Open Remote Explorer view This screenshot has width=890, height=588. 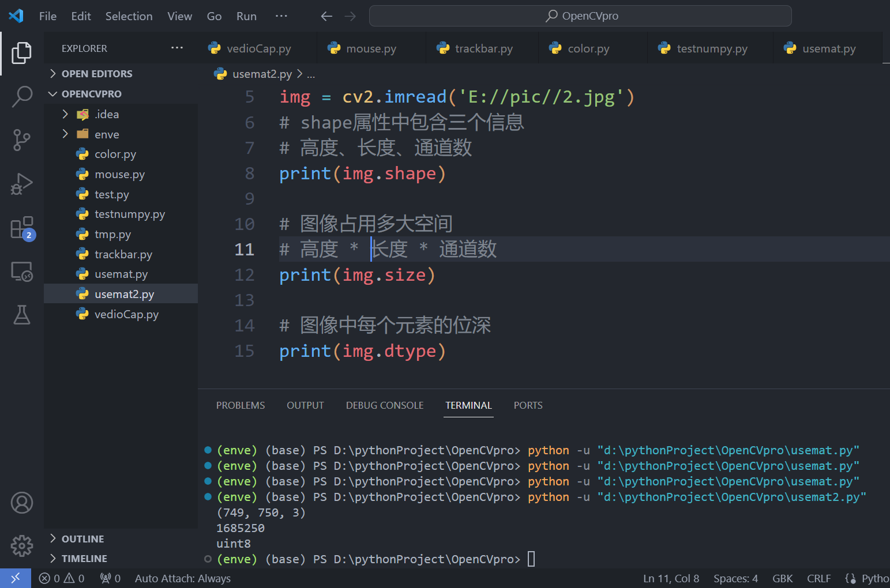(x=22, y=272)
